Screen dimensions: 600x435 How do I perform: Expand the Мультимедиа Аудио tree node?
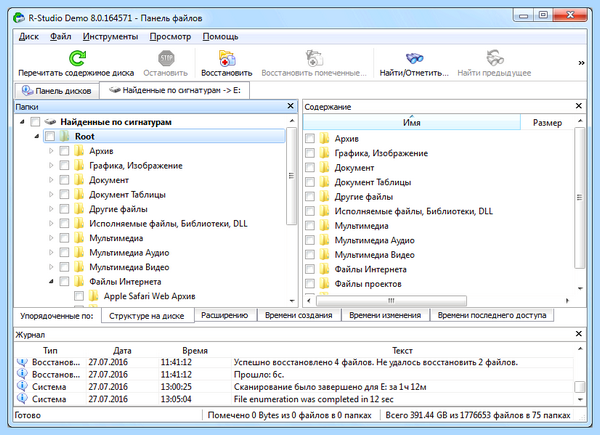pos(51,253)
